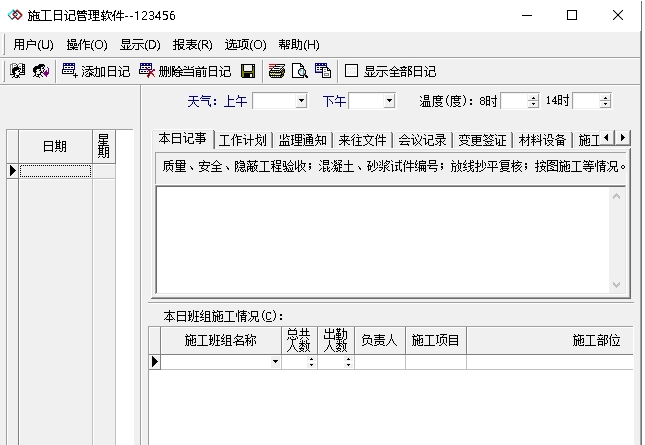
Task: Click the 本日班组施工情况(C) label
Action: coord(223,316)
